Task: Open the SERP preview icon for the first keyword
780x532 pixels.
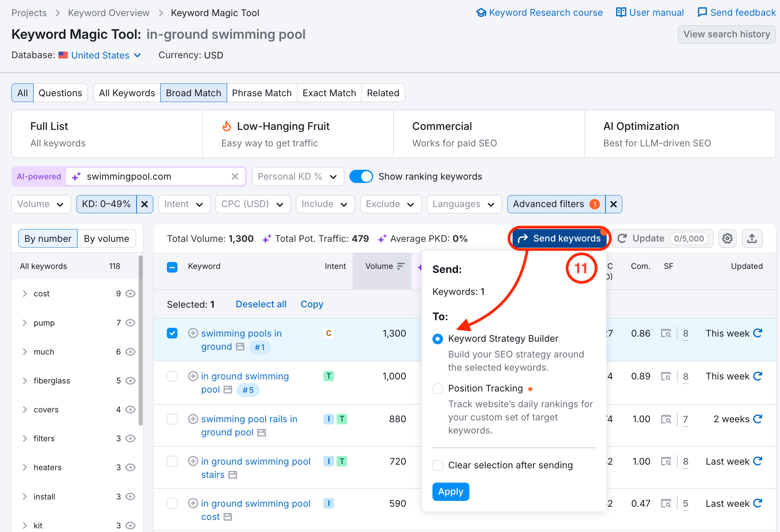Action: [667, 333]
